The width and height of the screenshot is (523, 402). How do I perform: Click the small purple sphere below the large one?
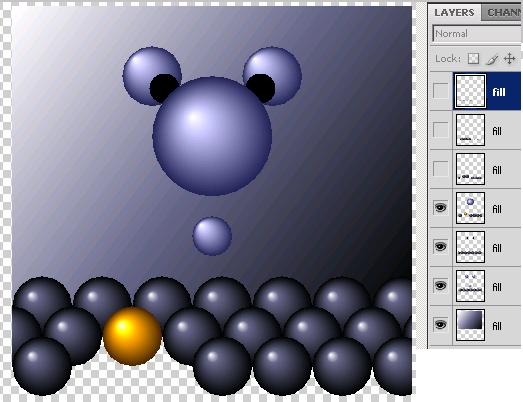coord(212,236)
